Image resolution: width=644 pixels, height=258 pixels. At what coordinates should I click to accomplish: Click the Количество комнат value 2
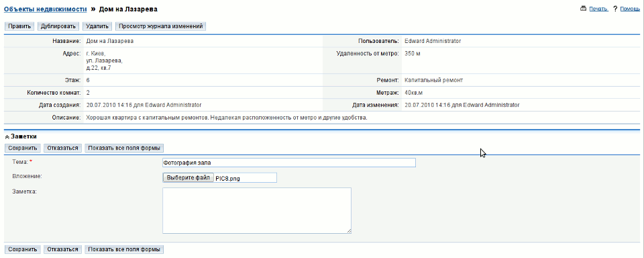(88, 93)
